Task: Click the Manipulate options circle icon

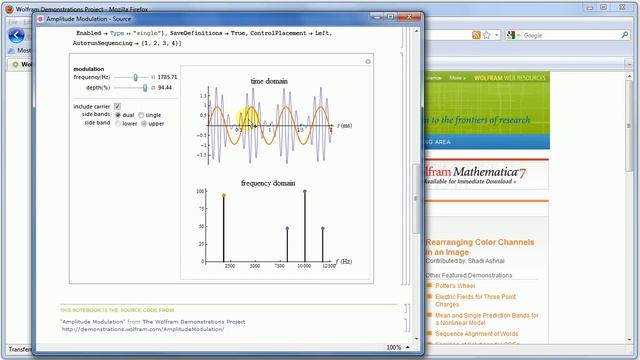Action: click(368, 62)
